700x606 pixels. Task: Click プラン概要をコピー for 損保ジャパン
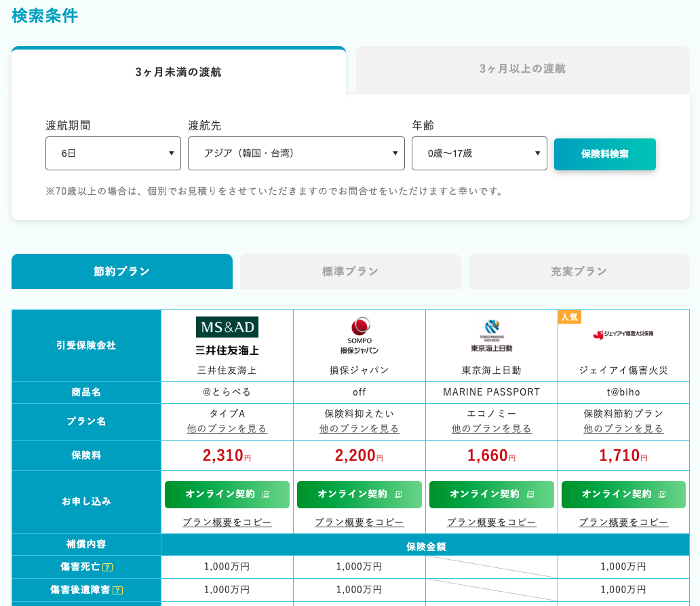[x=359, y=523]
